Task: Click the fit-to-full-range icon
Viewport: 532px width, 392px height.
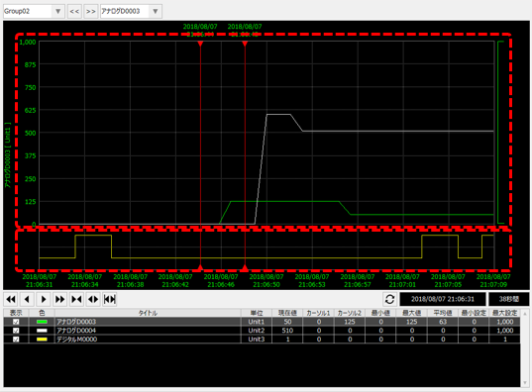Action: tap(110, 299)
